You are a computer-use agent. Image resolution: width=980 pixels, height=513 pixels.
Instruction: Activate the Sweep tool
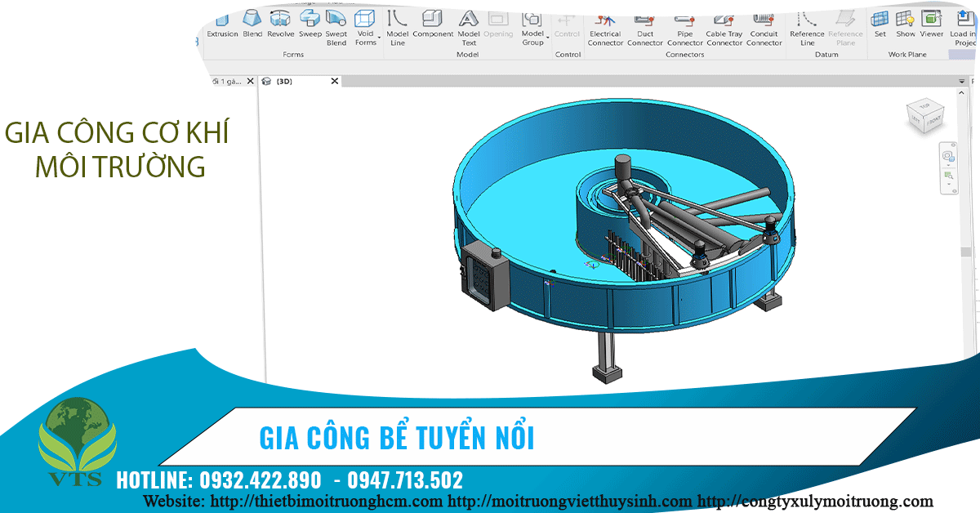(x=310, y=25)
